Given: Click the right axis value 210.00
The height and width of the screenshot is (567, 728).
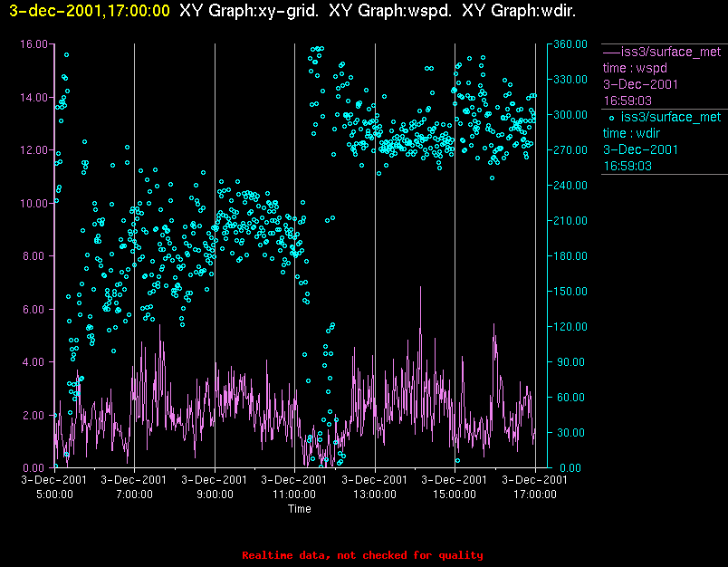Looking at the screenshot, I should point(570,221).
